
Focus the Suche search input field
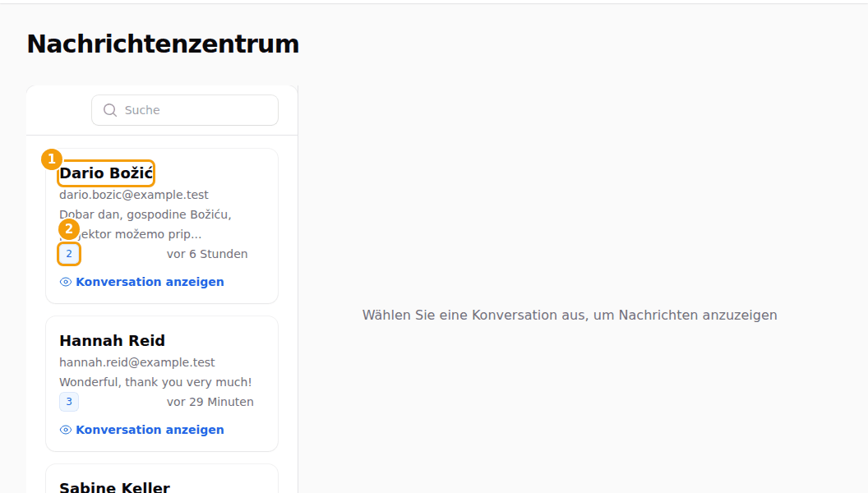point(185,110)
